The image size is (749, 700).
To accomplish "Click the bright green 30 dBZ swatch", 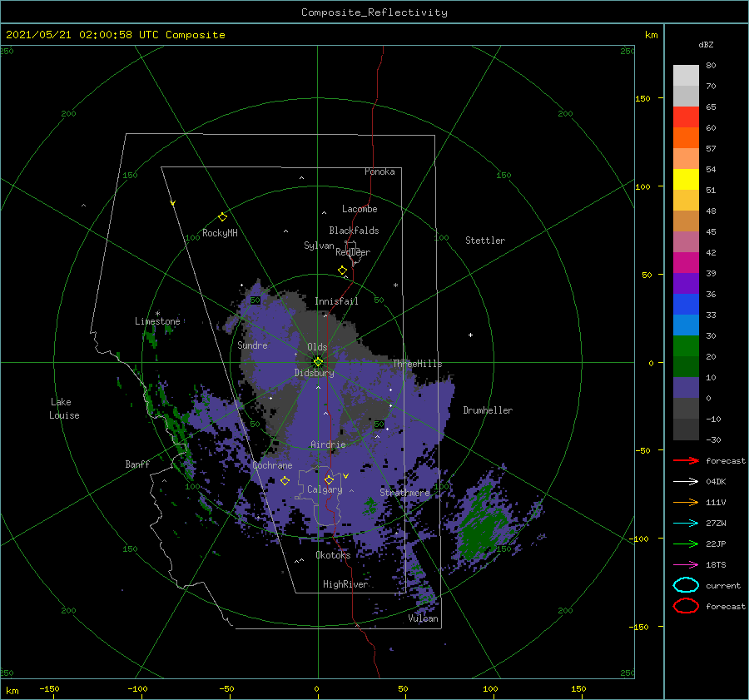I will click(x=686, y=346).
